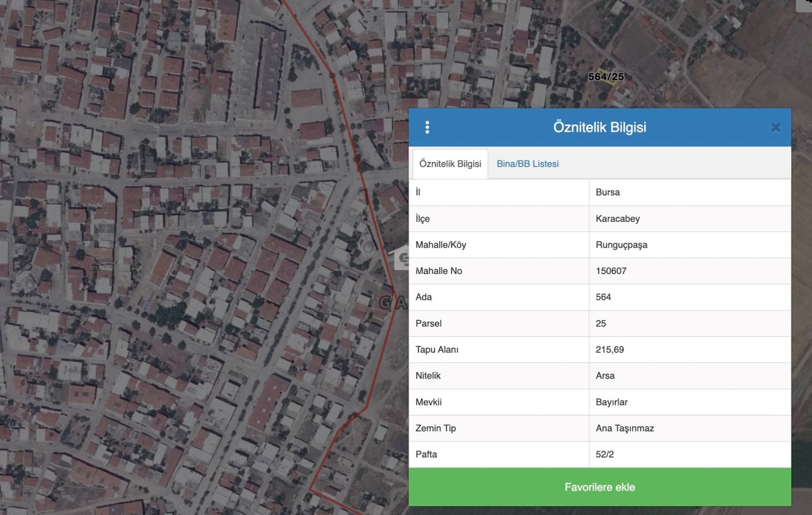
Task: Open the three-dot options menu in panel header
Action: tap(427, 127)
